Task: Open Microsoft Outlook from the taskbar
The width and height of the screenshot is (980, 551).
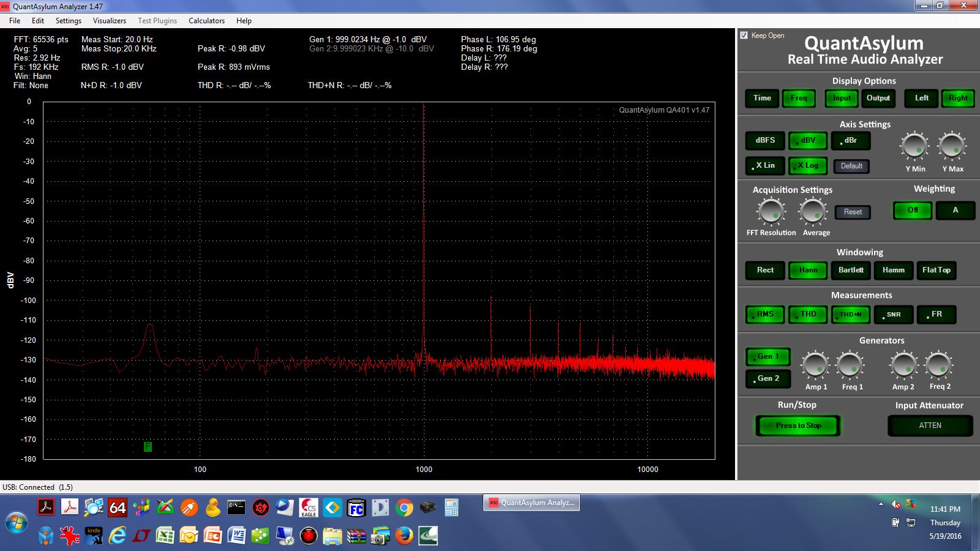Action: (x=189, y=536)
